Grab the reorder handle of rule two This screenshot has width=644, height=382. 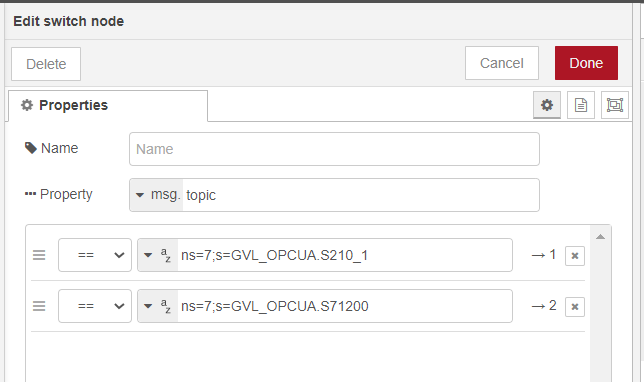tap(39, 306)
